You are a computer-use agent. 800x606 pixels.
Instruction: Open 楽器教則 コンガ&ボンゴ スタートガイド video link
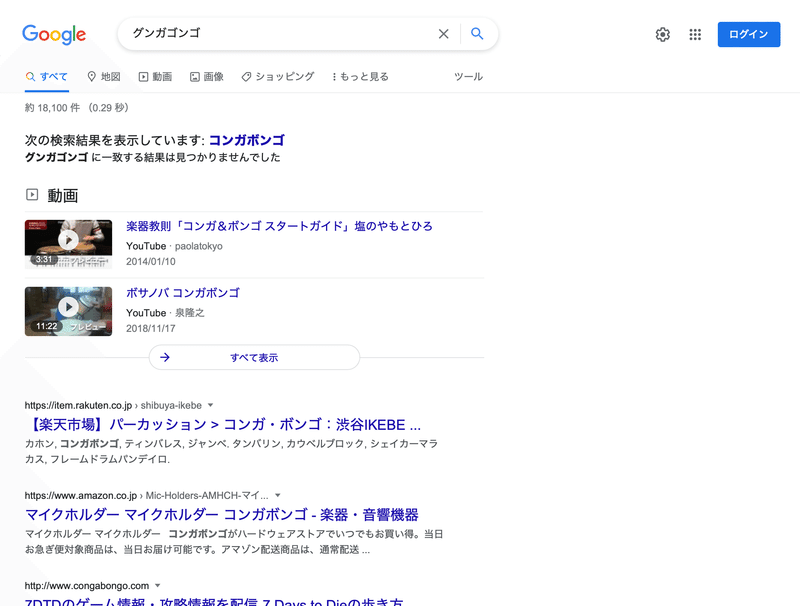279,226
